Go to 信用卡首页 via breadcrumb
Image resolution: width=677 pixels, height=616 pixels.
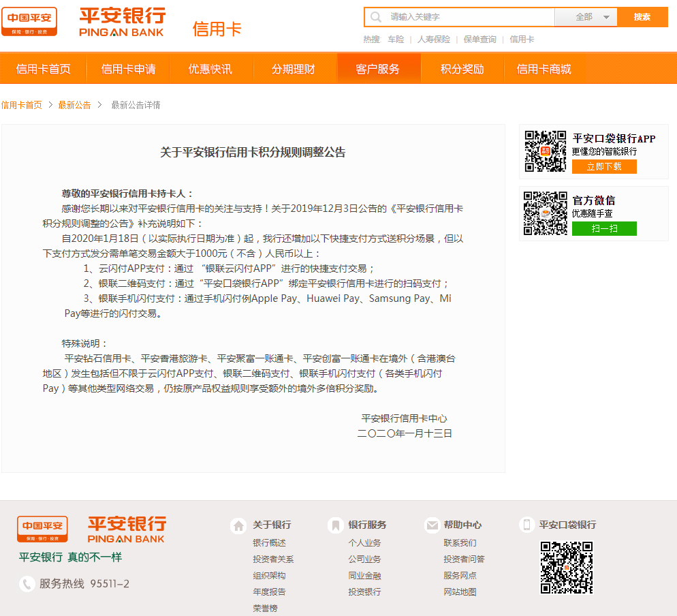(22, 105)
